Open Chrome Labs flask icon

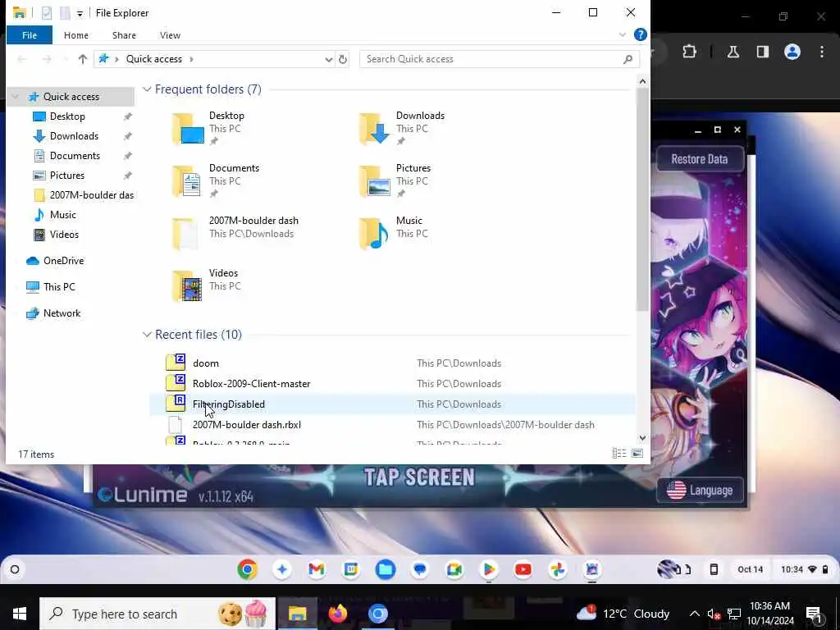(733, 52)
